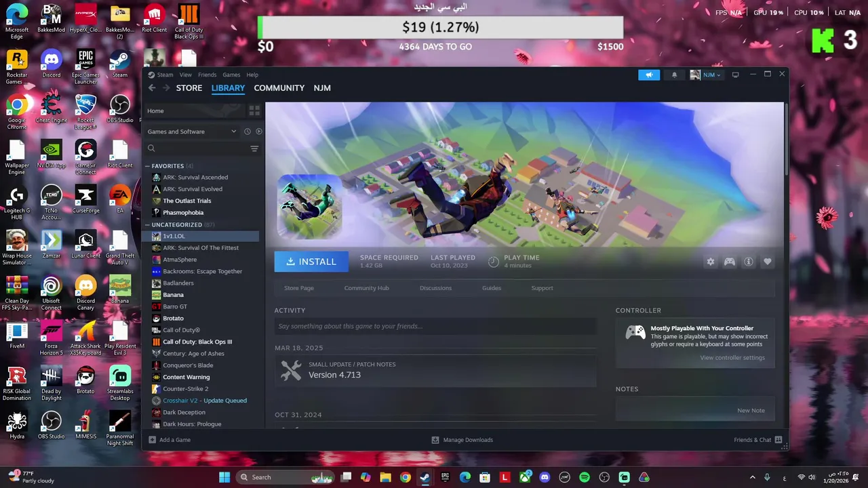Open library advanced filter options icon
Screen dimensions: 868x488
(x=254, y=148)
